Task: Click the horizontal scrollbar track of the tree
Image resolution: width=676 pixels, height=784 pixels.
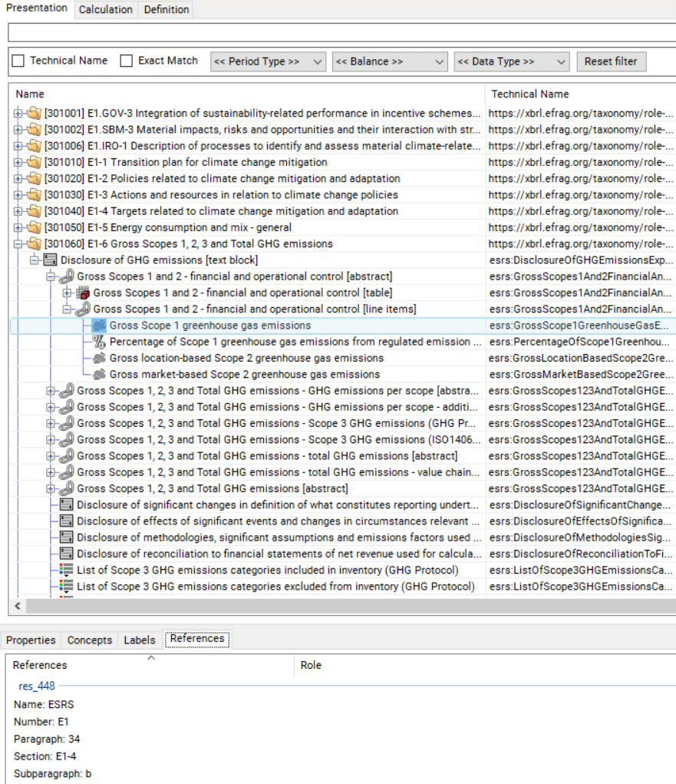Action: click(351, 606)
